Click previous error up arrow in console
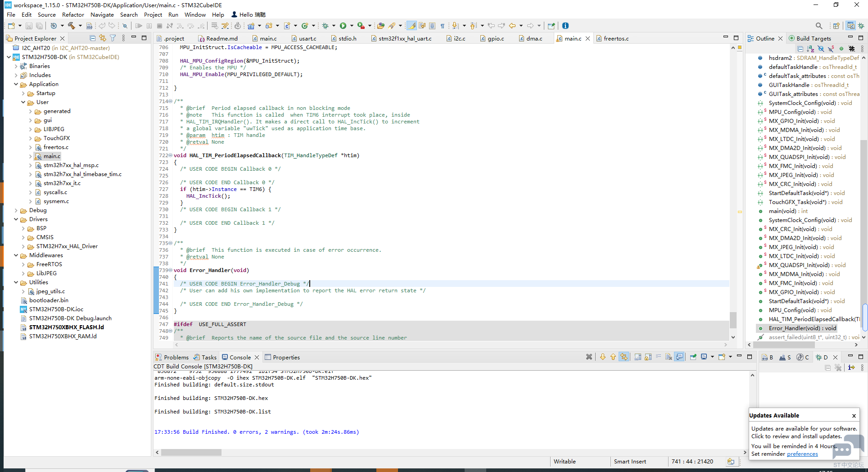 [x=613, y=357]
